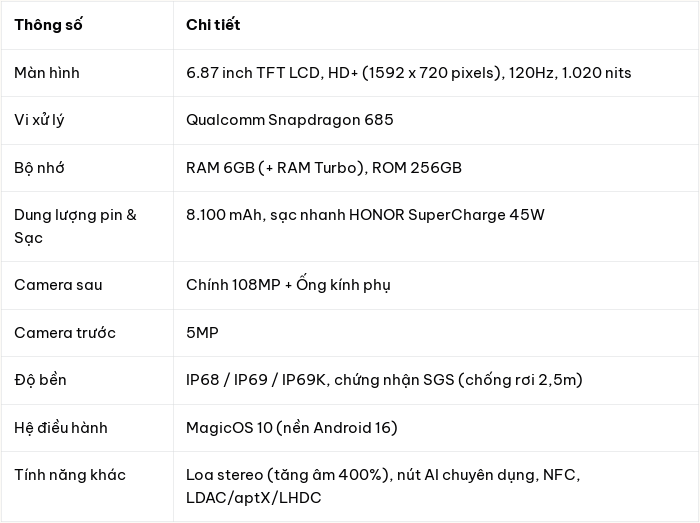Image resolution: width=700 pixels, height=523 pixels.
Task: Select the 'Độ bền' row label
Action: point(40,380)
